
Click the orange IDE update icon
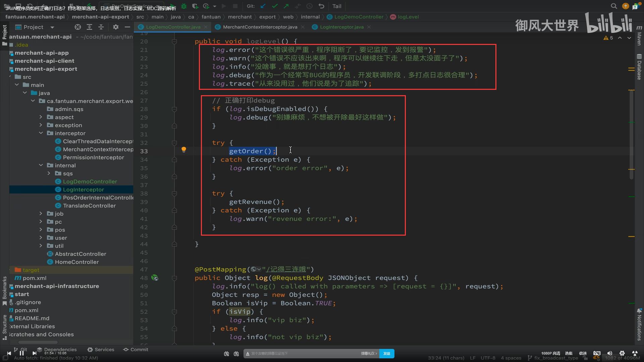(626, 6)
